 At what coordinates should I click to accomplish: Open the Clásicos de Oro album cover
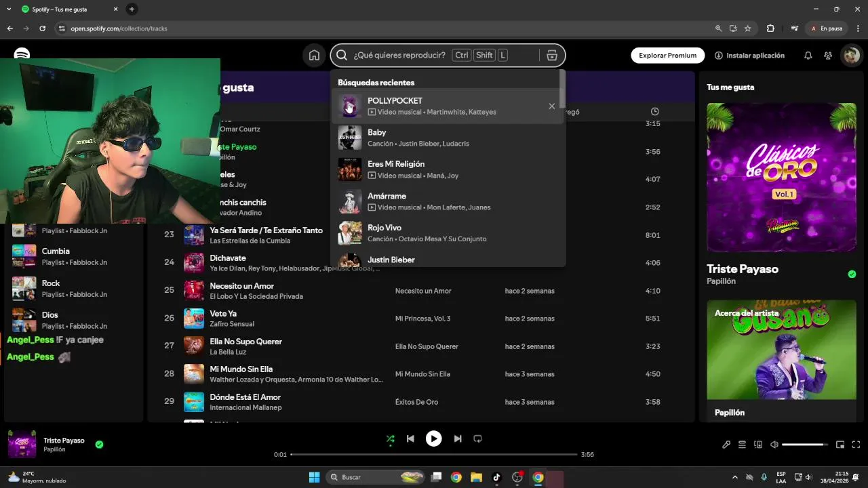(x=781, y=178)
